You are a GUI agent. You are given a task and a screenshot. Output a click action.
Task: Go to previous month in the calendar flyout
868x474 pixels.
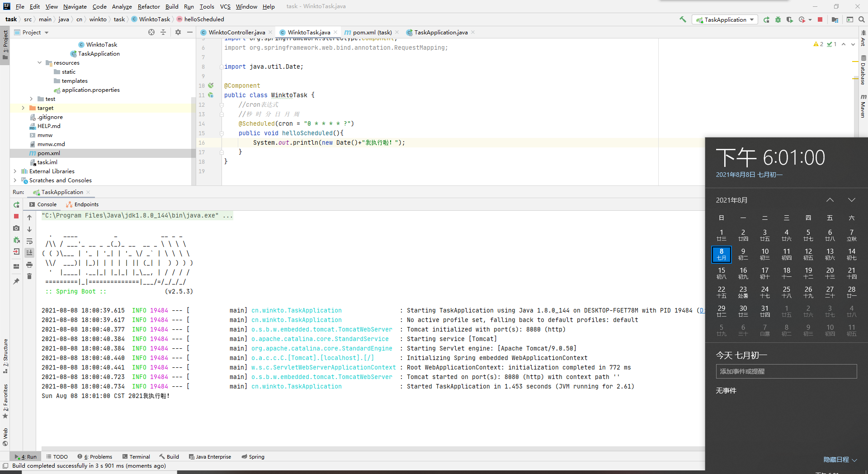point(830,200)
